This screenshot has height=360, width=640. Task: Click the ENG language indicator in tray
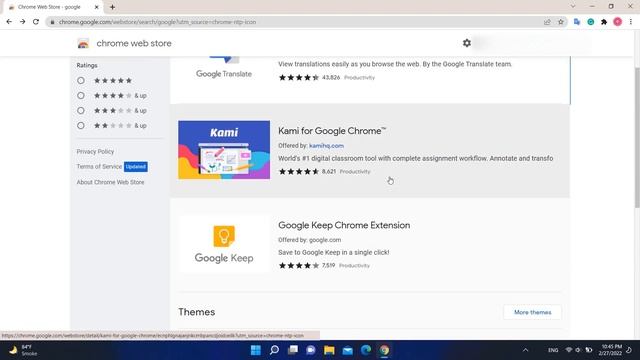[553, 350]
